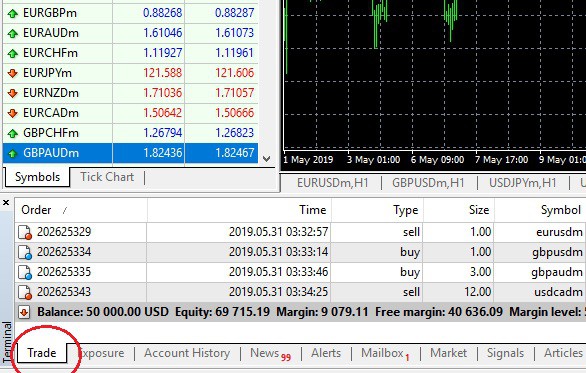Select order number 202625334
Viewport: 586px width, 373px height.
coord(64,252)
